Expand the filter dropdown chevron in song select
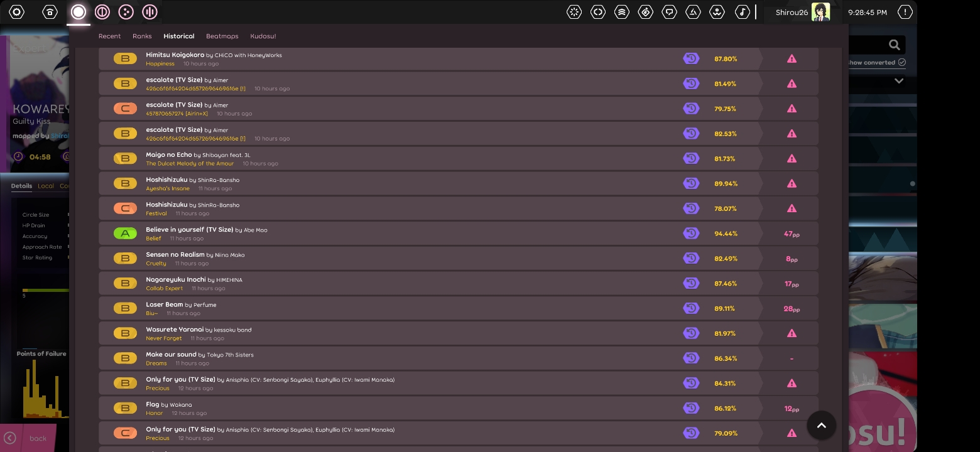Image resolution: width=980 pixels, height=452 pixels. click(x=899, y=81)
